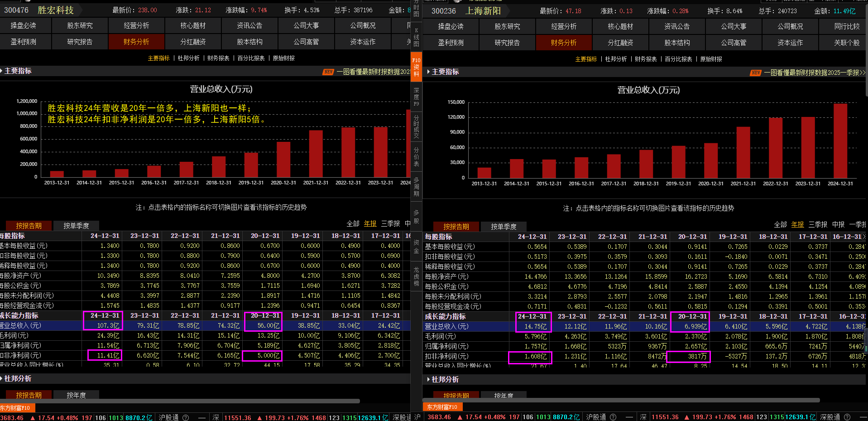The height and width of the screenshot is (421, 868).
Task: Jump to 财务报表 link in left window
Action: coord(218,58)
